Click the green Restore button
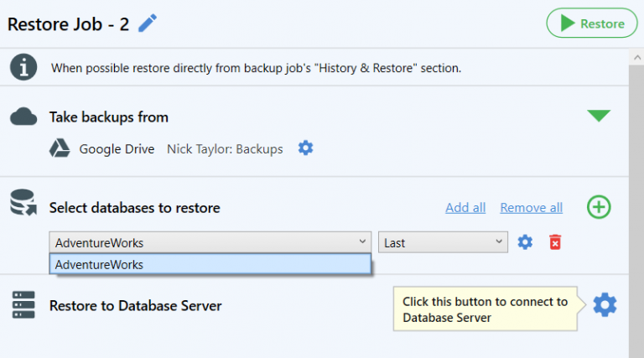Screen dimensions: 644x358 point(592,23)
